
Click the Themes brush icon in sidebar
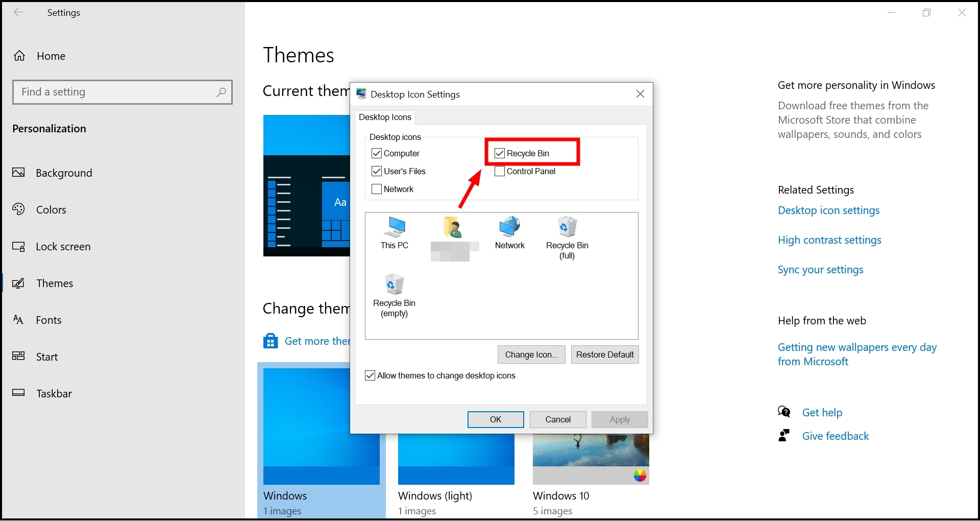18,283
